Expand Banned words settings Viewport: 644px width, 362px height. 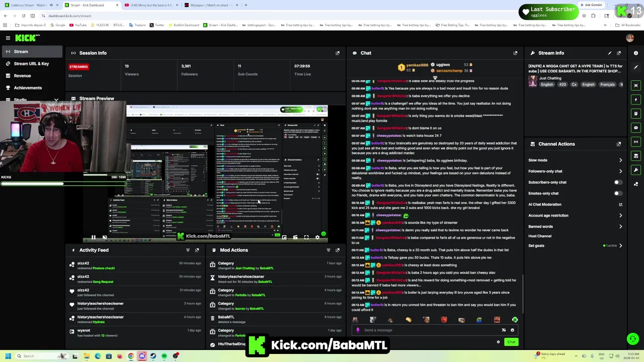coord(620,227)
